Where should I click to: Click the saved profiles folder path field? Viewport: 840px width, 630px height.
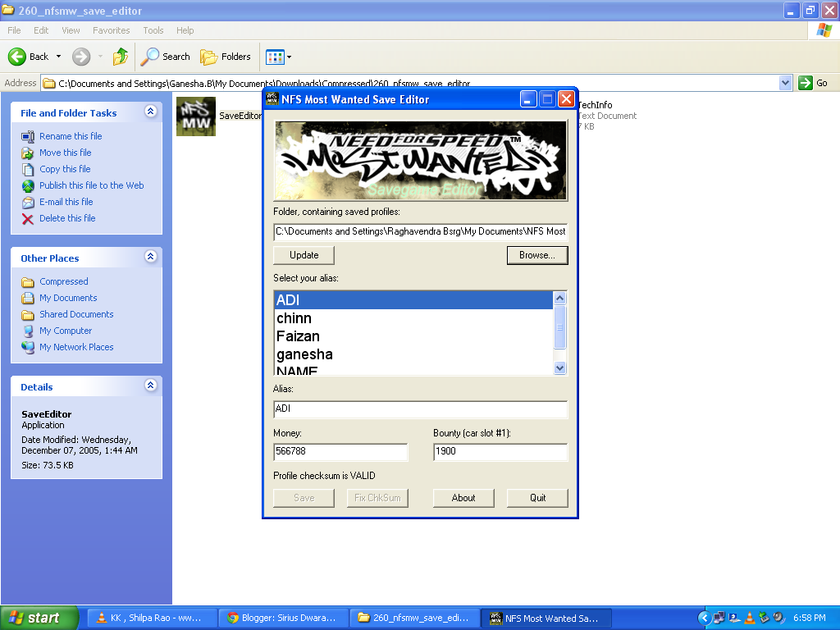420,231
